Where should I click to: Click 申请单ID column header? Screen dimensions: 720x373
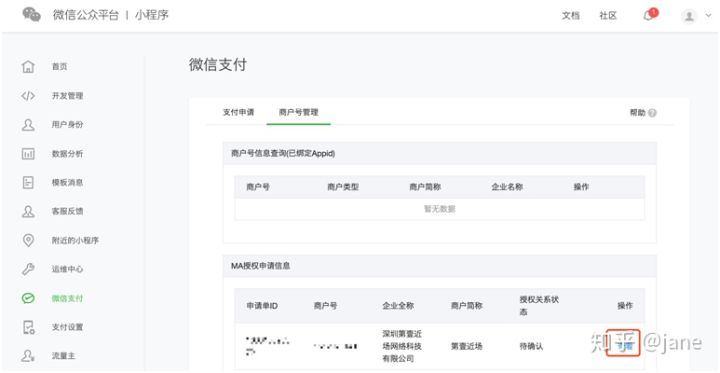click(x=262, y=306)
